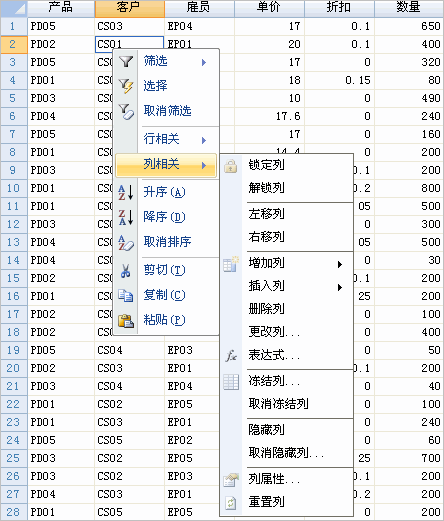Click the 单价 column header

click(270, 8)
